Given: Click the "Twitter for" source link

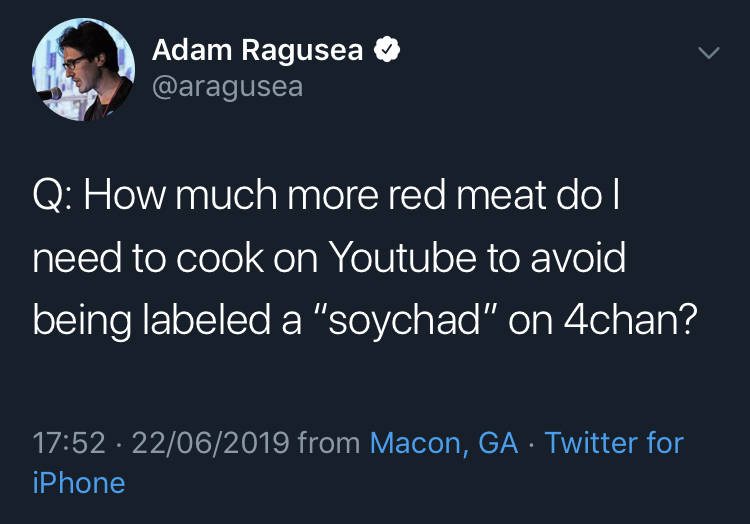Looking at the screenshot, I should pos(614,441).
